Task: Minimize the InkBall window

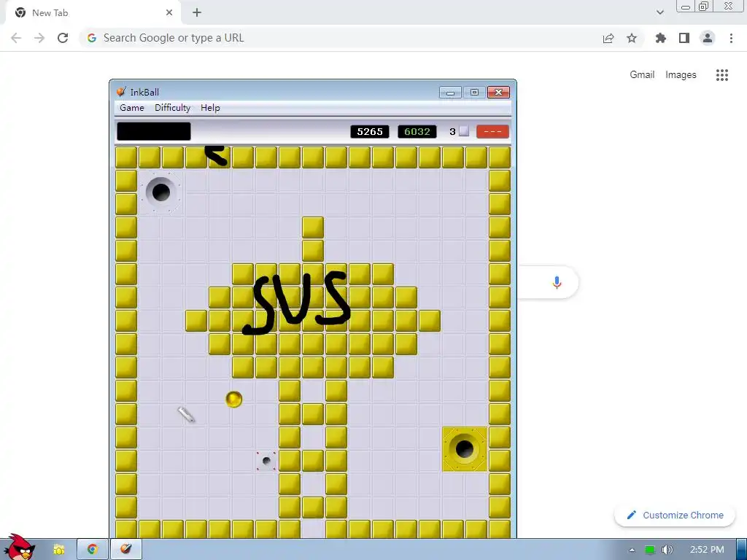Action: coord(450,92)
